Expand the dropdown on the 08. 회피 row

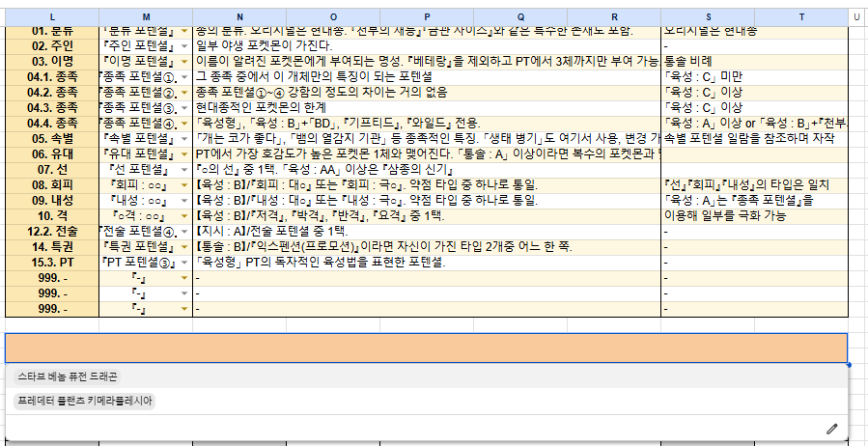coord(184,185)
